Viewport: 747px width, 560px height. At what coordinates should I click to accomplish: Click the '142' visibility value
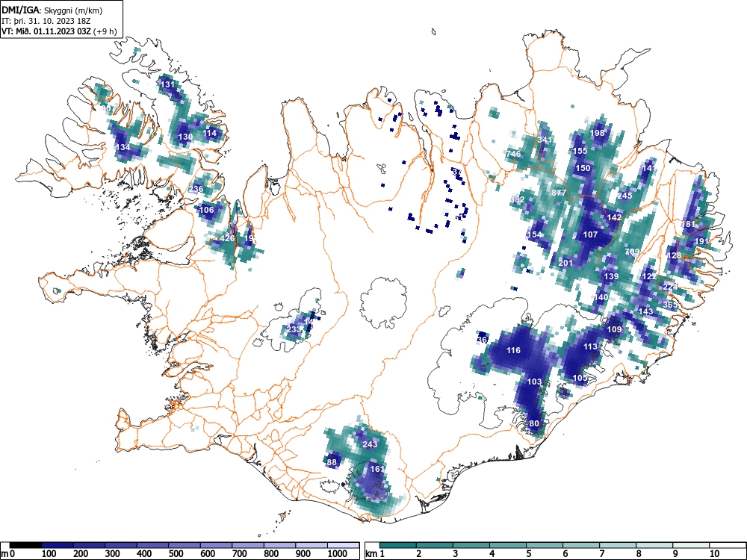[x=615, y=217]
